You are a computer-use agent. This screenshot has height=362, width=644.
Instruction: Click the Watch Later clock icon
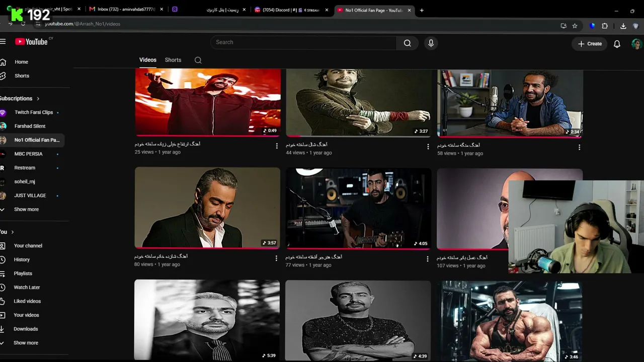click(x=3, y=288)
